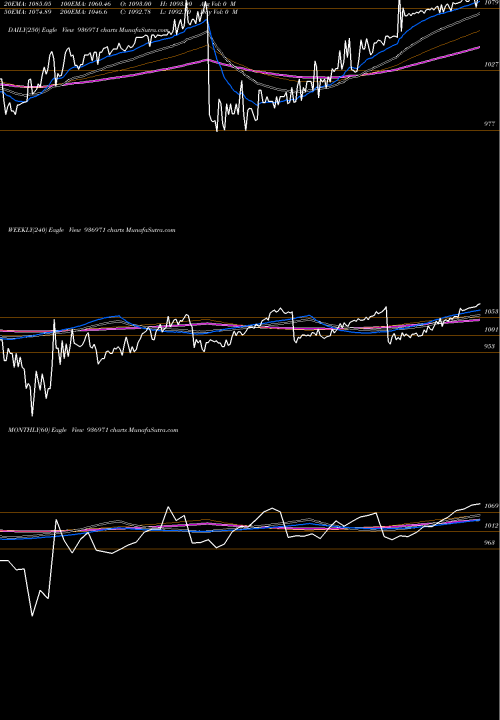
Task: Click the 968 price label on monthly chart
Action: tap(490, 543)
